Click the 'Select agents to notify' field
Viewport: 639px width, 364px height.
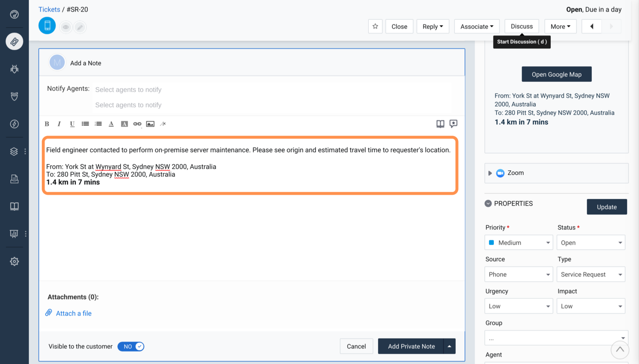[x=128, y=90]
